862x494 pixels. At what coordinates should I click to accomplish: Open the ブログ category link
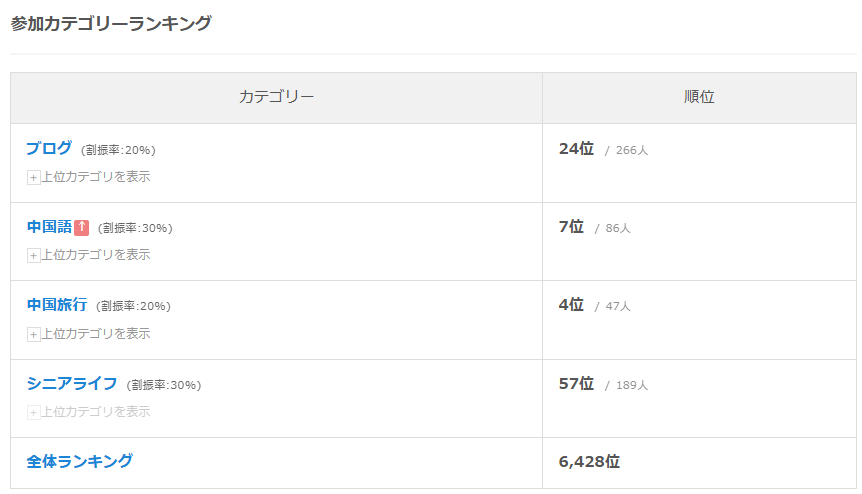pyautogui.click(x=49, y=148)
